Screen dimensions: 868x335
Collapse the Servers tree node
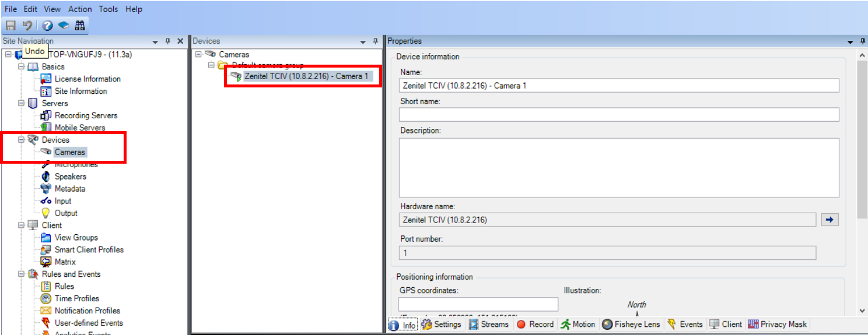click(22, 104)
